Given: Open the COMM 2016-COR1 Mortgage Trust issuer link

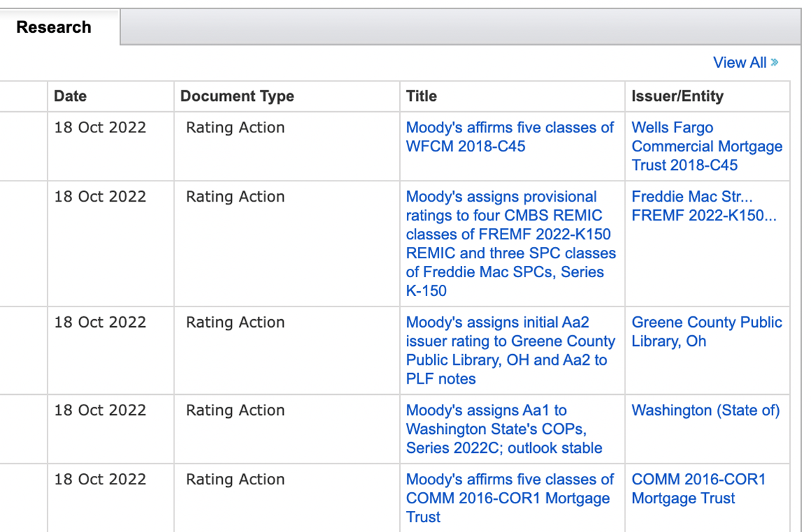Looking at the screenshot, I should click(x=698, y=489).
